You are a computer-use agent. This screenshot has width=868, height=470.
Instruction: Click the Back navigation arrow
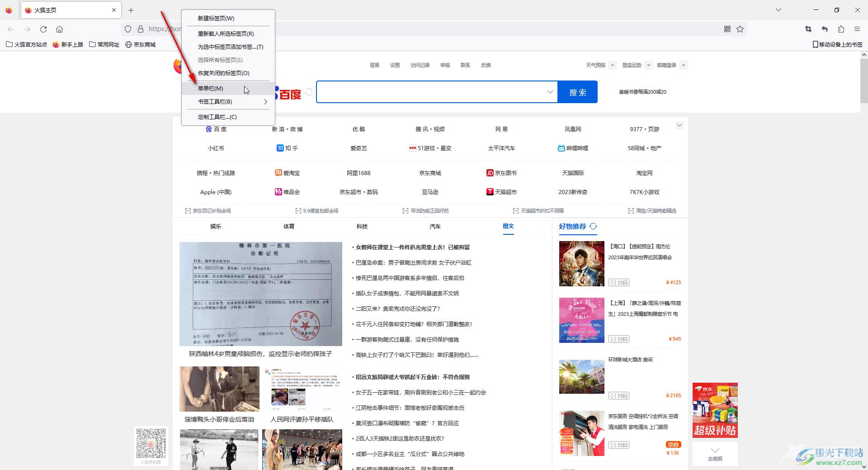(11, 29)
